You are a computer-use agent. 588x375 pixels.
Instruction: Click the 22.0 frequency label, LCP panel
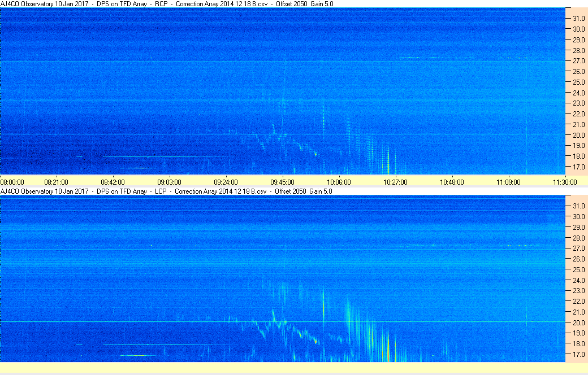pos(578,301)
